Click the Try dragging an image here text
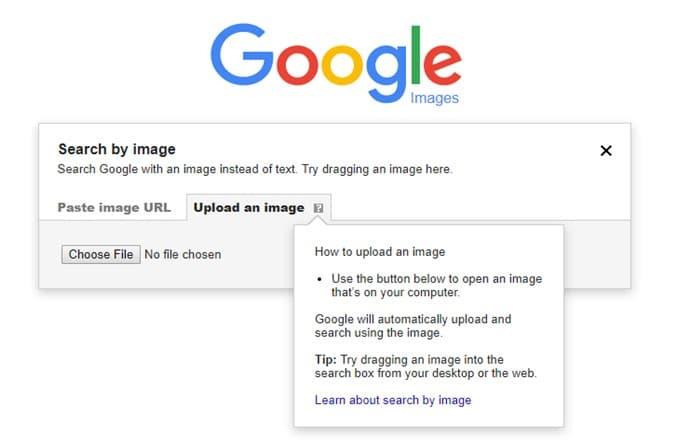The width and height of the screenshot is (673, 447). pyautogui.click(x=377, y=169)
